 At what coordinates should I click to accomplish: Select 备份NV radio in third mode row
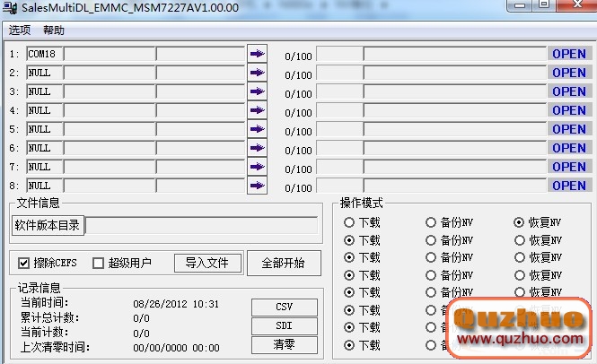pyautogui.click(x=431, y=257)
